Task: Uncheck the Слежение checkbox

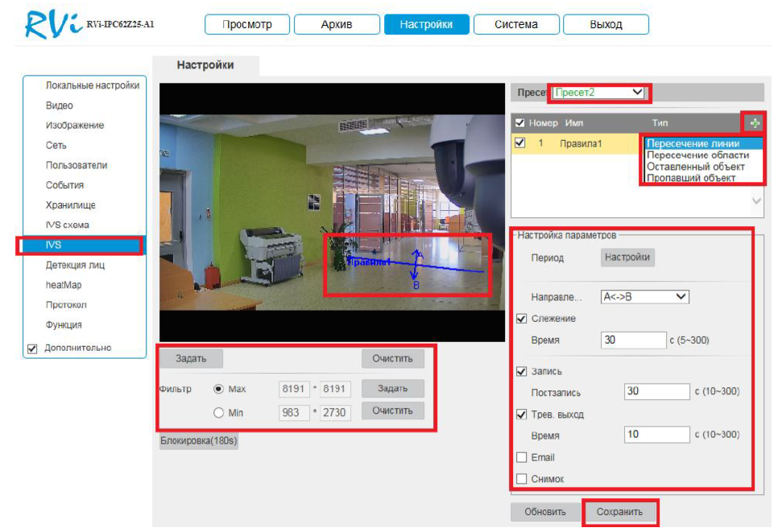Action: [521, 319]
